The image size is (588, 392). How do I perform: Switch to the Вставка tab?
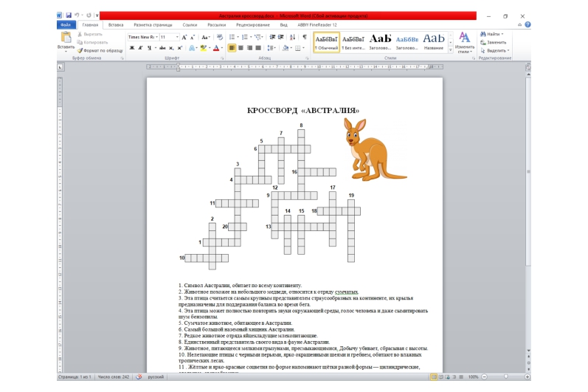click(x=116, y=25)
